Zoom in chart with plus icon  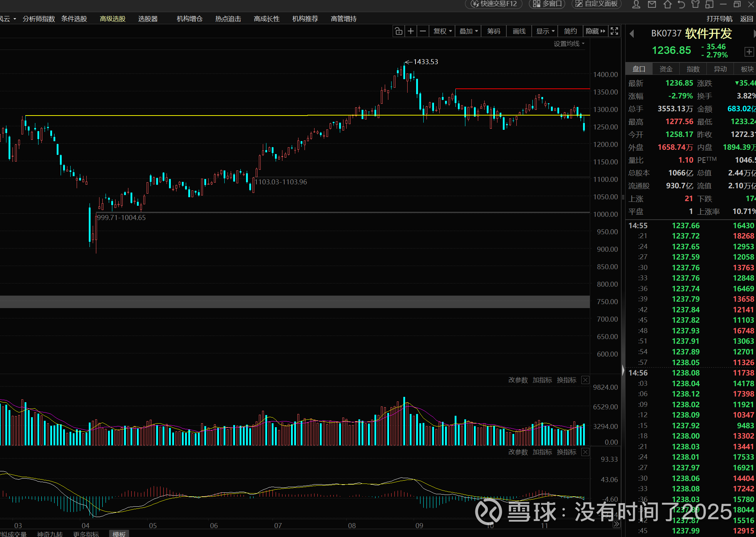coord(411,31)
